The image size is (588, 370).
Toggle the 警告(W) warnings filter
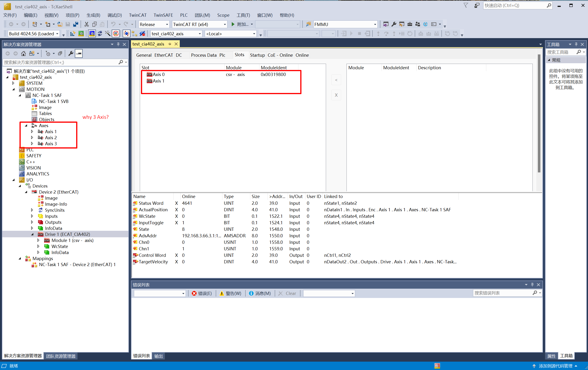click(230, 293)
